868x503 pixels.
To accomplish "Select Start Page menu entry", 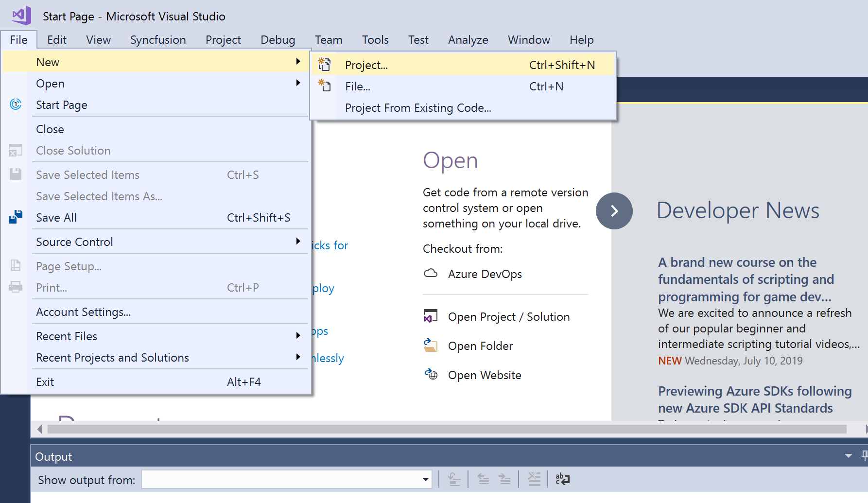I will click(156, 104).
